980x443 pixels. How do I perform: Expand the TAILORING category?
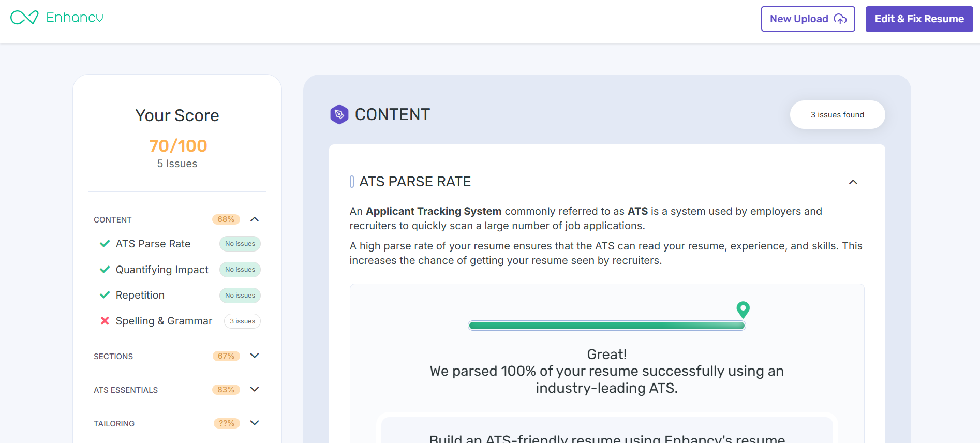click(254, 423)
